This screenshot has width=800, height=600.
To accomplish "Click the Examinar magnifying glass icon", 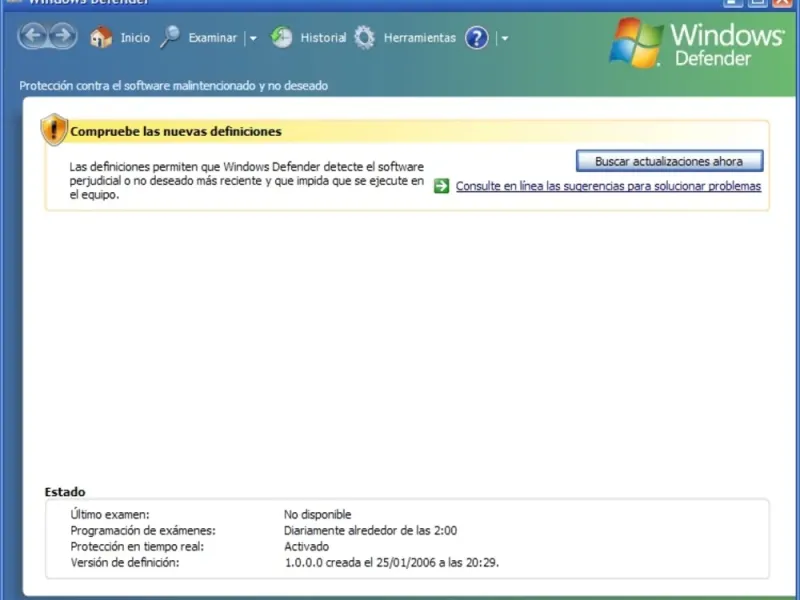I will tap(170, 37).
